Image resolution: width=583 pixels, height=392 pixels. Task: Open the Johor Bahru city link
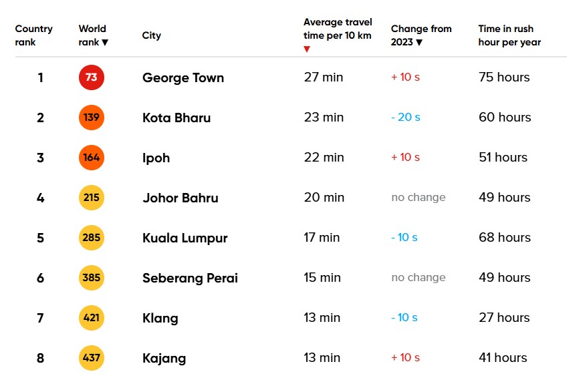point(181,198)
